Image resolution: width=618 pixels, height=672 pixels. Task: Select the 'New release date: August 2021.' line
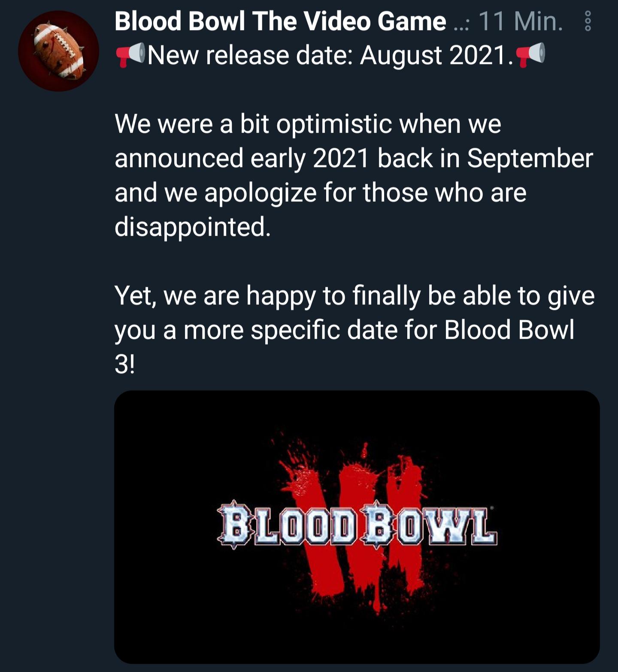330,56
